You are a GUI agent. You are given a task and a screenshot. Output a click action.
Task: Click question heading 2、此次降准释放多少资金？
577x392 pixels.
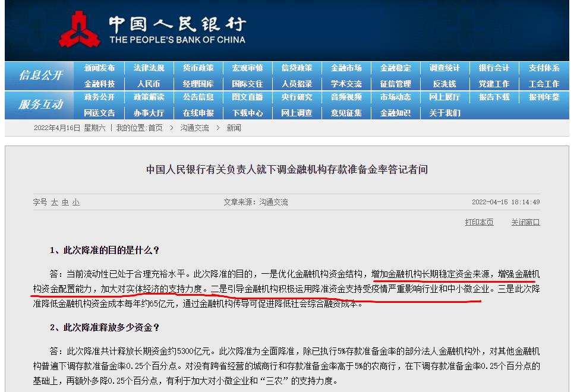click(x=105, y=328)
